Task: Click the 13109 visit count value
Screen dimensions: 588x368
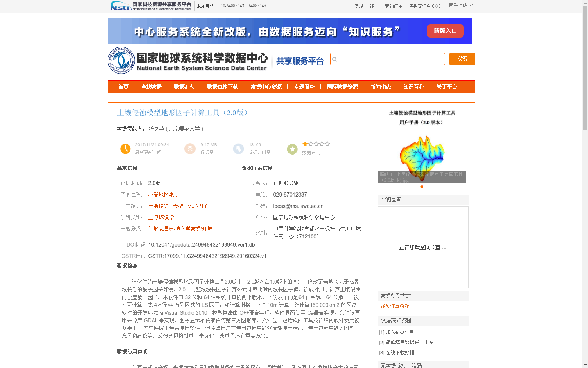Action: tap(255, 145)
